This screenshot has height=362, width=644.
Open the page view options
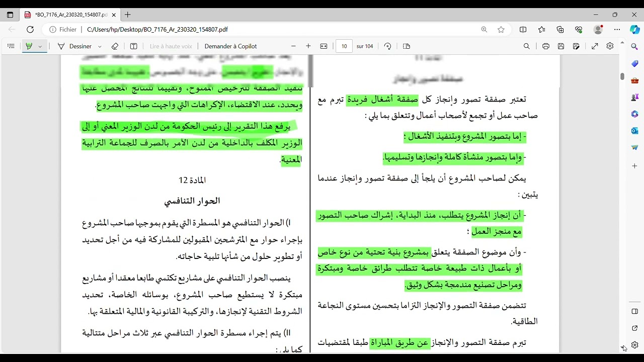tap(407, 46)
